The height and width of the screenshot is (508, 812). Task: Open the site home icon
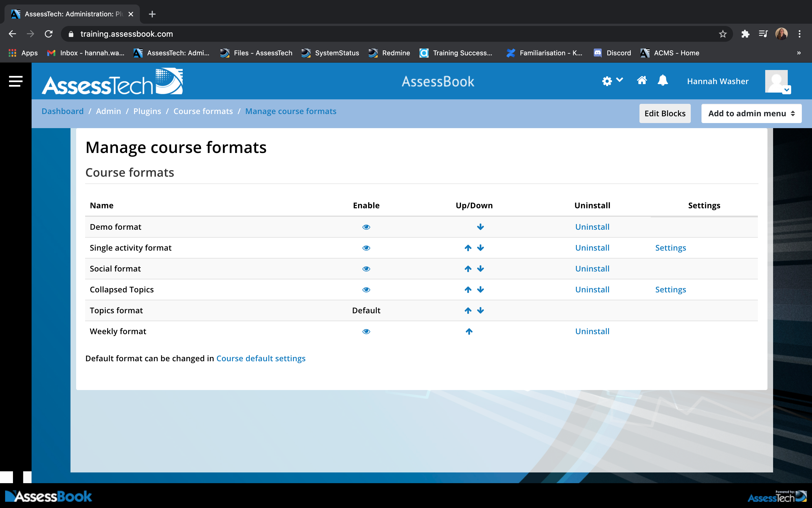(x=641, y=81)
